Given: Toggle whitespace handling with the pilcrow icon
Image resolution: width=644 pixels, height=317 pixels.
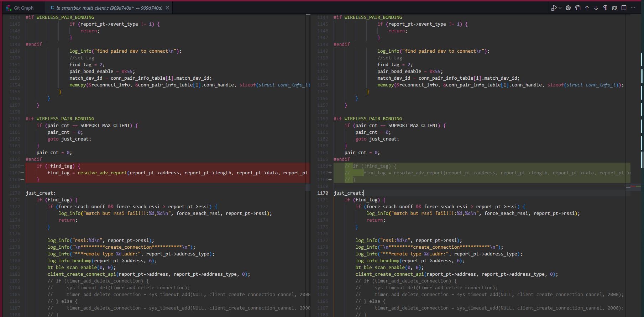Looking at the screenshot, I should coord(605,8).
